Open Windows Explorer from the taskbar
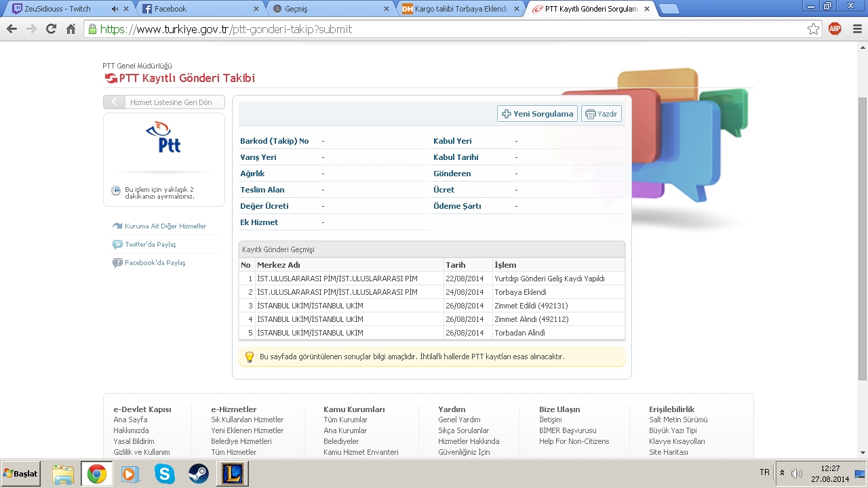 [x=63, y=474]
